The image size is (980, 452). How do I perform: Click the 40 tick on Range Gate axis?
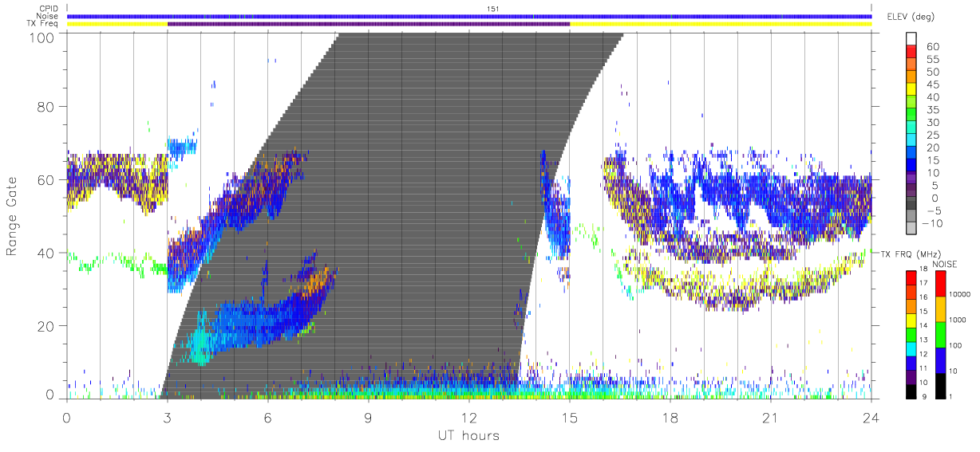(x=47, y=253)
